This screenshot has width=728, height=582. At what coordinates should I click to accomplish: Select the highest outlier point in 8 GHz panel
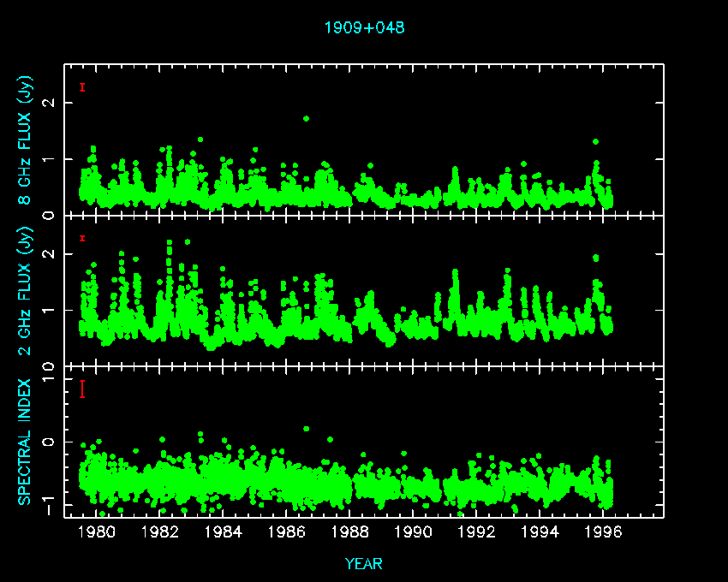click(306, 118)
